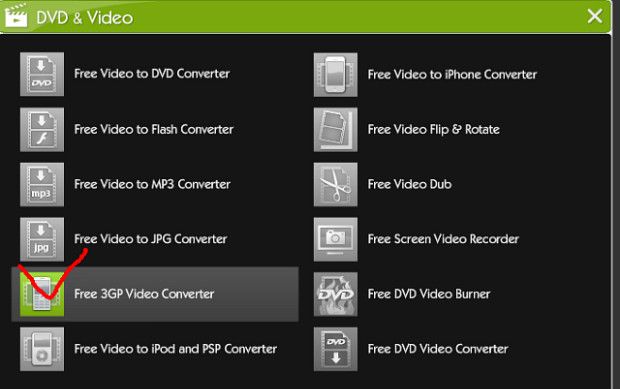The width and height of the screenshot is (620, 389).
Task: Open Free Video to iPhone Converter label
Action: (x=452, y=74)
